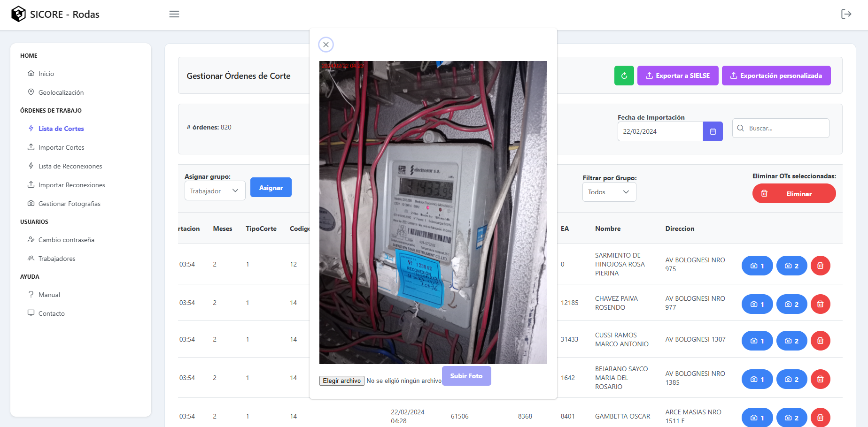Image resolution: width=868 pixels, height=427 pixels.
Task: Click the meter photo in popup
Action: (433, 212)
